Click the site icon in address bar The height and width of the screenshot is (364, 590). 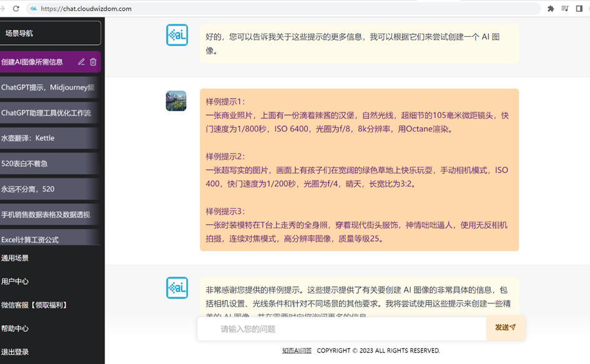[34, 8]
